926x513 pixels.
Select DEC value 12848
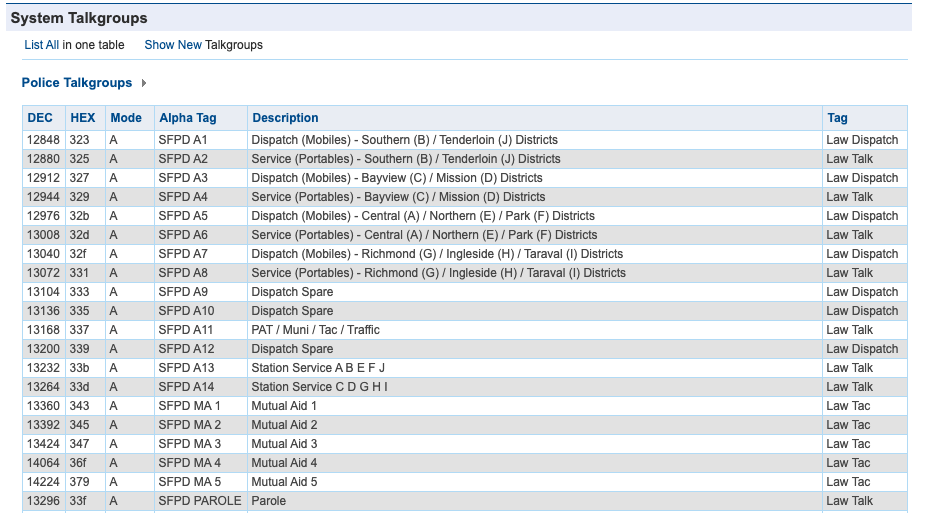tap(43, 140)
